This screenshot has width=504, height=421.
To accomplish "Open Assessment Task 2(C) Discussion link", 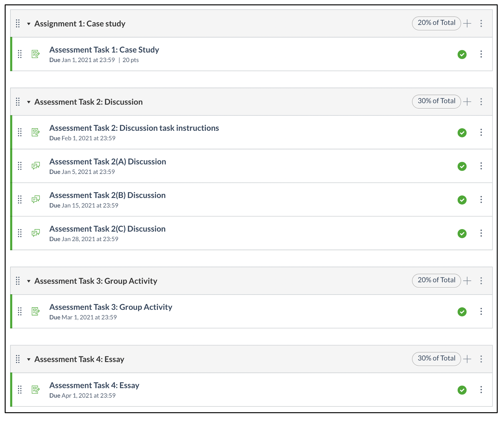I will point(107,229).
